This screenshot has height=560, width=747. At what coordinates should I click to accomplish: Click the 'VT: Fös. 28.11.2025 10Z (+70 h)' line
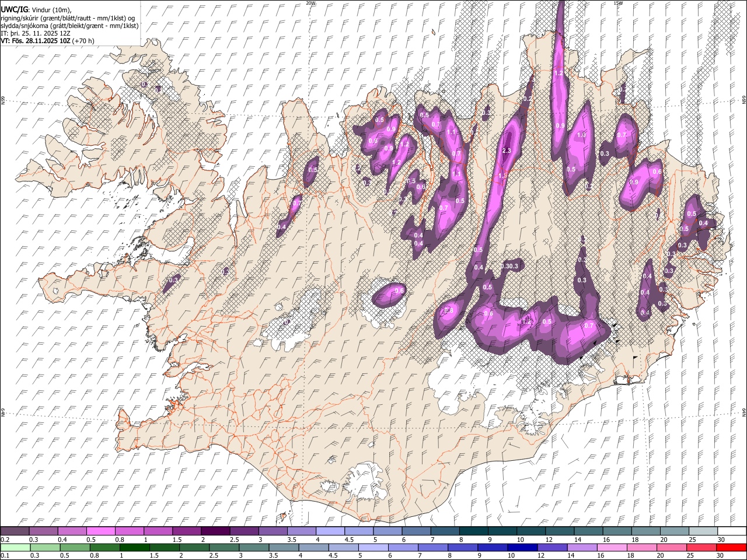(47, 41)
